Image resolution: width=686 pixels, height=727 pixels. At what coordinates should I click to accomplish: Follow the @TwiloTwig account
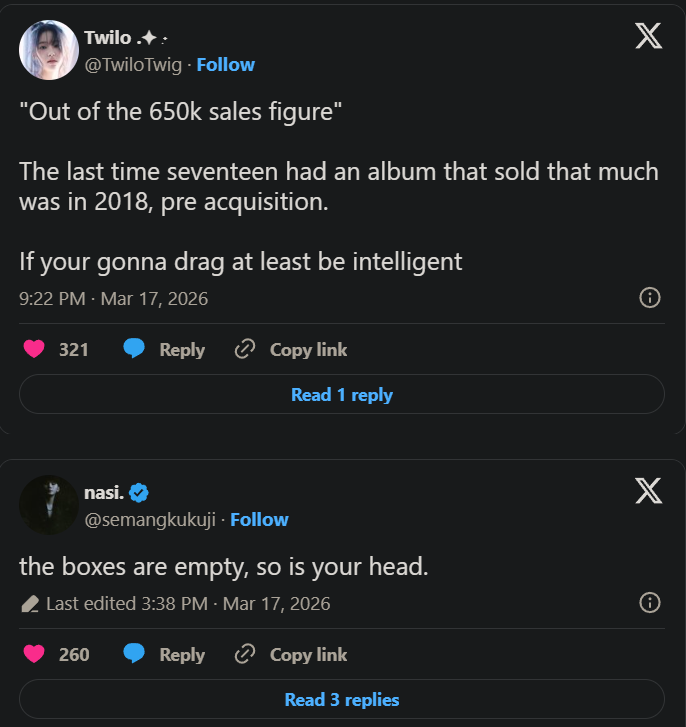coord(225,64)
